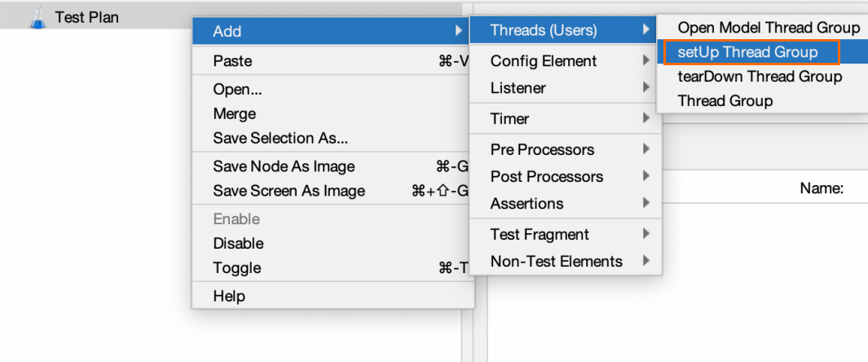Image resolution: width=868 pixels, height=362 pixels.
Task: Expand the Config Element submenu arrow
Action: click(x=645, y=61)
